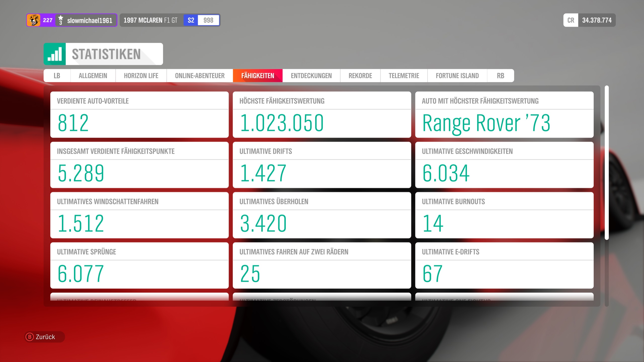Click the Zurück back button
The height and width of the screenshot is (362, 644).
(x=45, y=337)
